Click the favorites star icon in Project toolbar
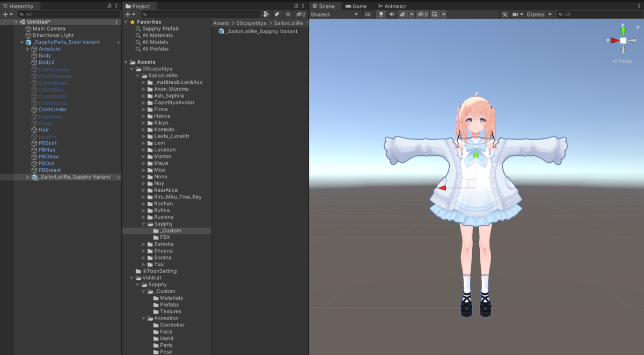 pos(288,15)
